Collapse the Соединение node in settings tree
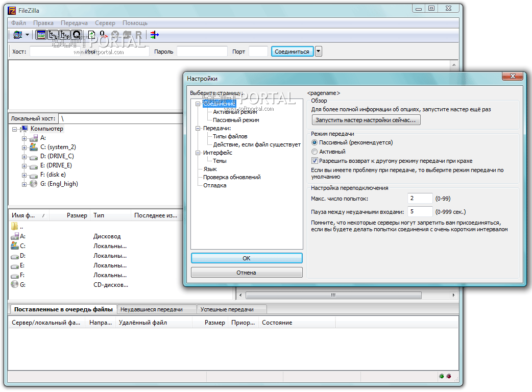 coord(198,104)
